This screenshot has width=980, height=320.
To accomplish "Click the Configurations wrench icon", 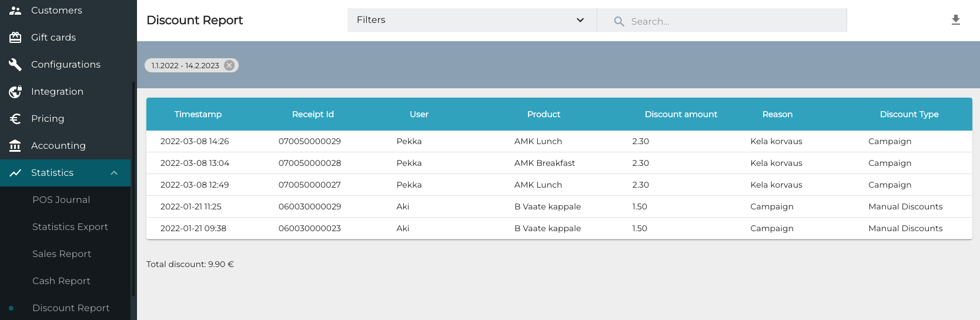I will (15, 65).
